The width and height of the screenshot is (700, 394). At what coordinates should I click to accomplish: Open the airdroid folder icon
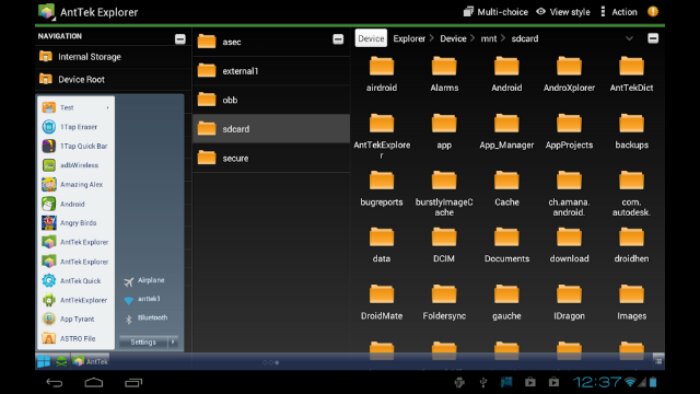point(382,66)
